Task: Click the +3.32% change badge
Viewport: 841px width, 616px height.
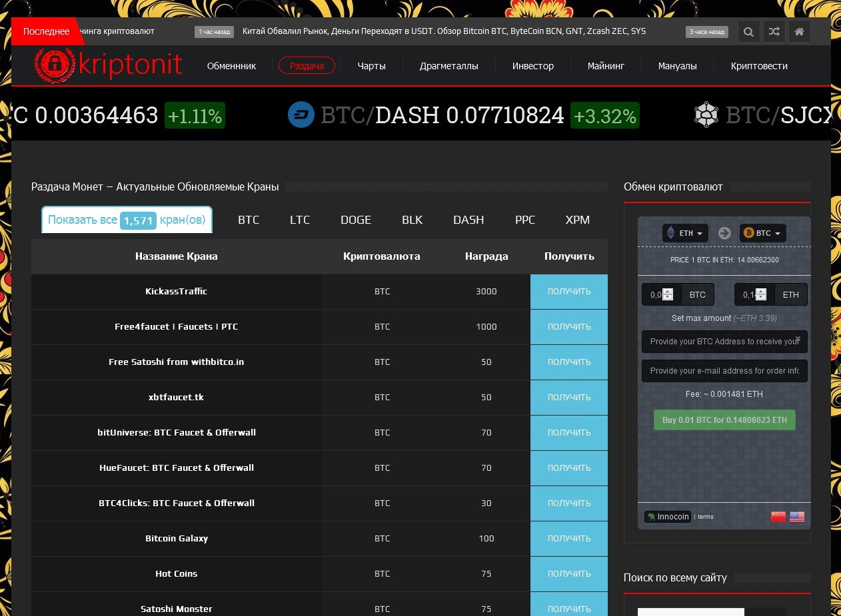Action: (605, 116)
